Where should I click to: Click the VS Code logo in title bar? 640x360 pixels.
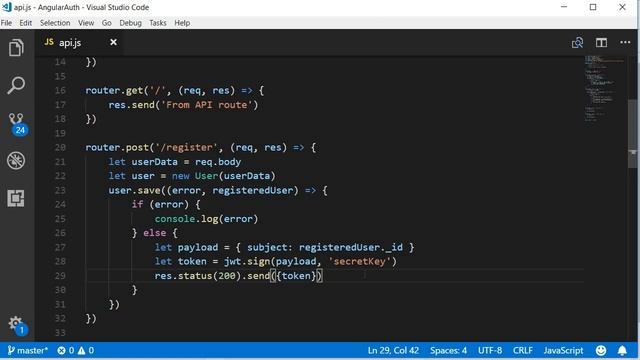click(x=7, y=7)
